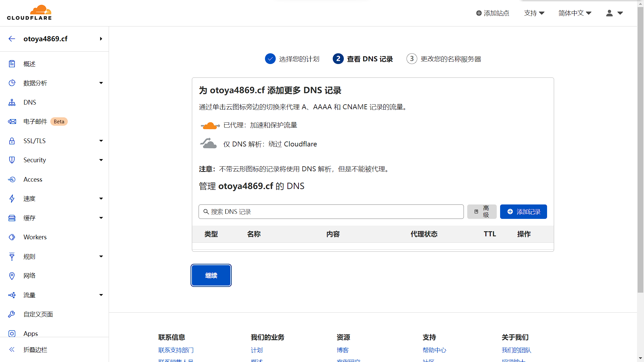Click the Cloudflare logo
The height and width of the screenshot is (362, 644).
[30, 13]
